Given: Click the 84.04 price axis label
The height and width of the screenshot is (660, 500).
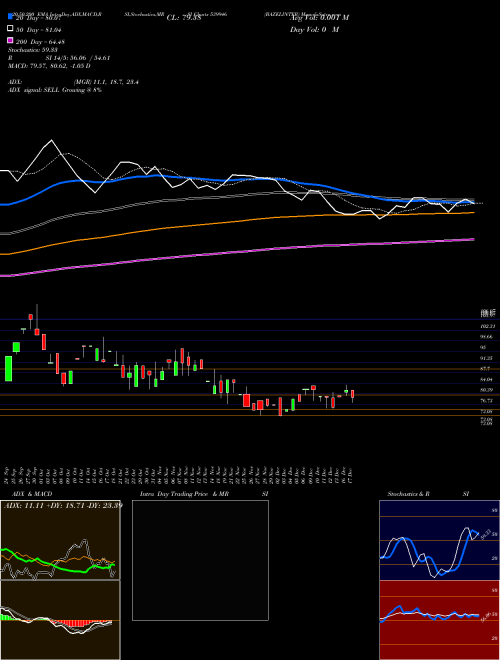Looking at the screenshot, I should pyautogui.click(x=487, y=380).
